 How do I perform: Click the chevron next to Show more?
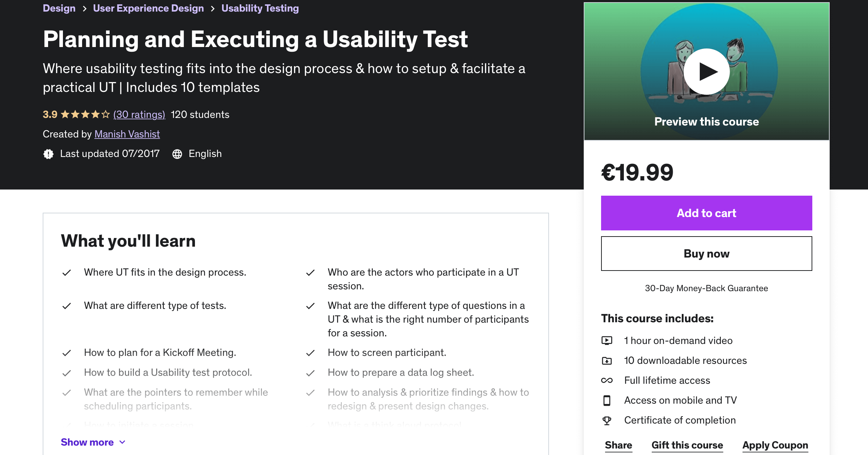click(123, 442)
